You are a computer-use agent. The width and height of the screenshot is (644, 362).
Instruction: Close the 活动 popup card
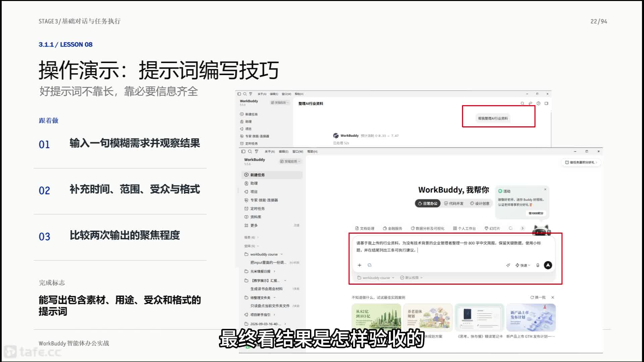coord(545,189)
